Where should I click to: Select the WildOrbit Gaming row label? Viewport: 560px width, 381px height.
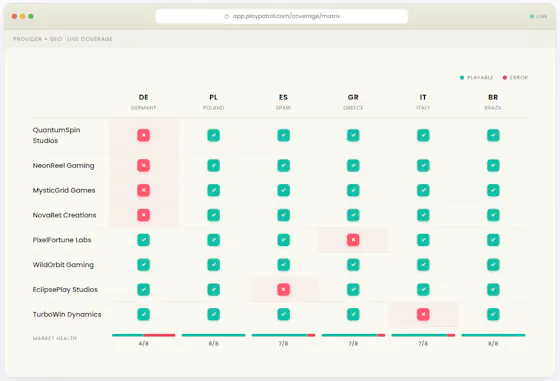63,265
